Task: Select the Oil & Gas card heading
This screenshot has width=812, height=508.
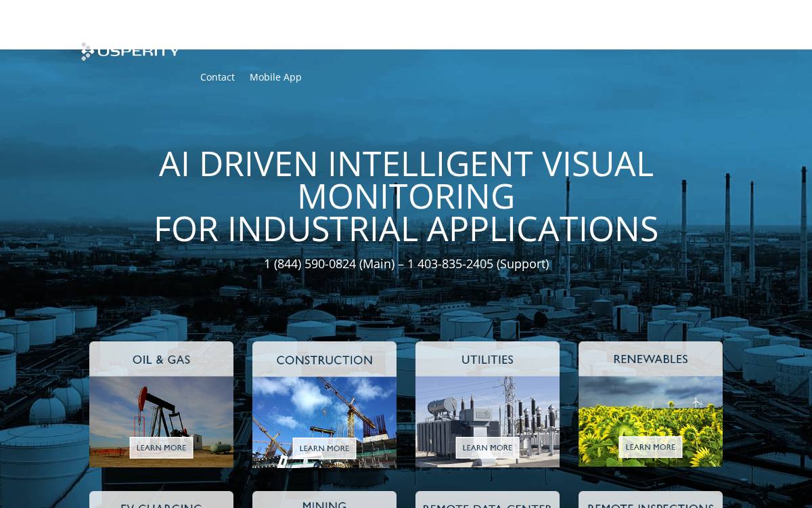Action: (161, 360)
